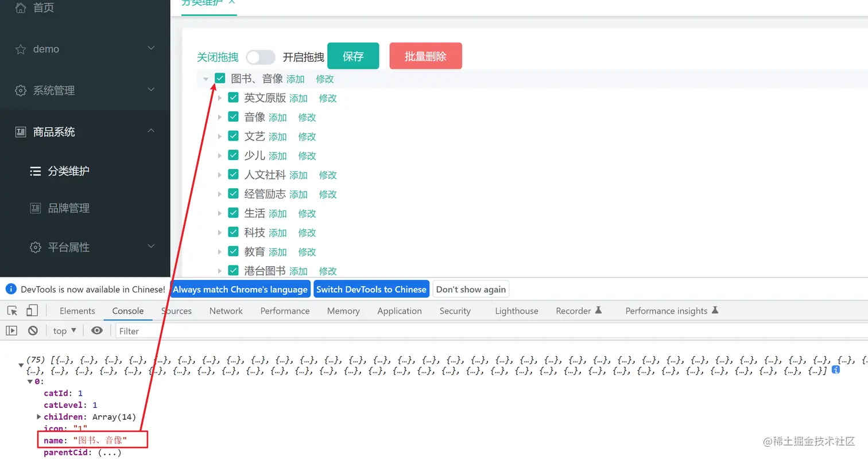
Task: Open 品牌管理 in the sidebar
Action: [x=69, y=208]
